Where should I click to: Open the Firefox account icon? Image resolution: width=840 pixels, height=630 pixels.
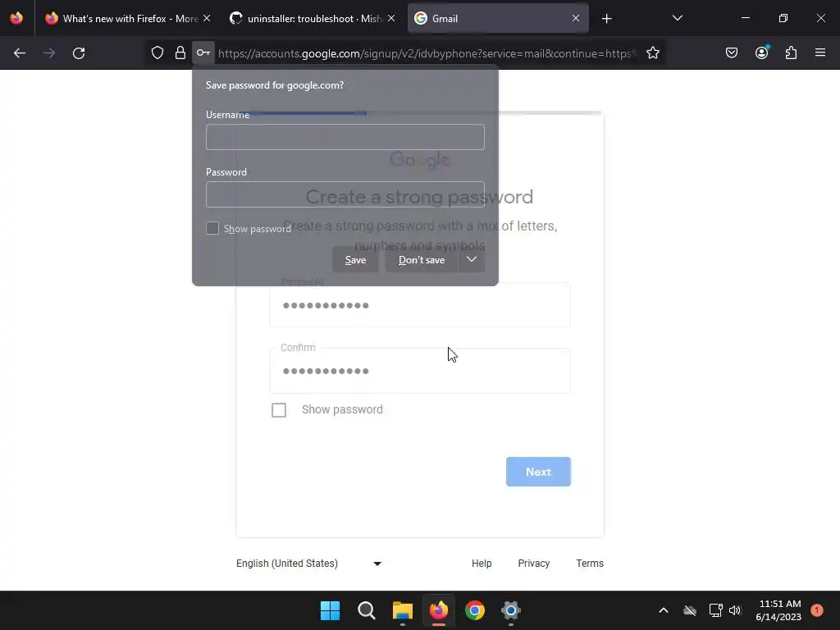761,52
